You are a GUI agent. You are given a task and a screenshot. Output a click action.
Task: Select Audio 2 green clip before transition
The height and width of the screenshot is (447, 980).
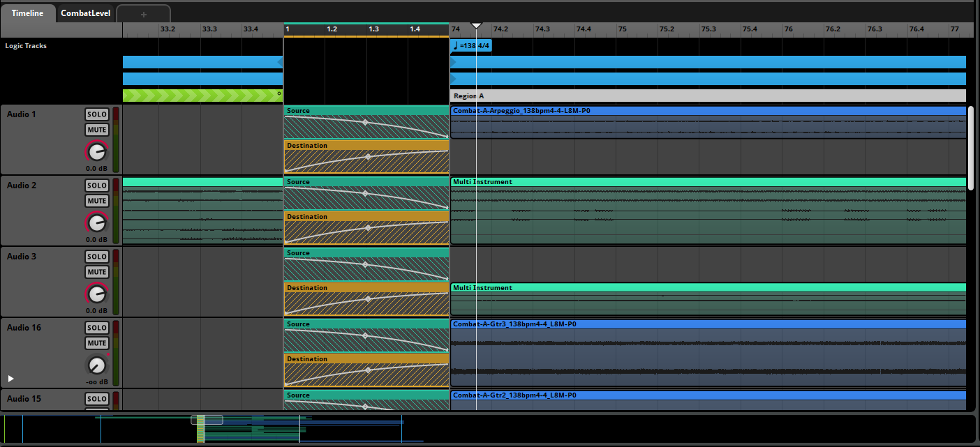click(x=202, y=211)
